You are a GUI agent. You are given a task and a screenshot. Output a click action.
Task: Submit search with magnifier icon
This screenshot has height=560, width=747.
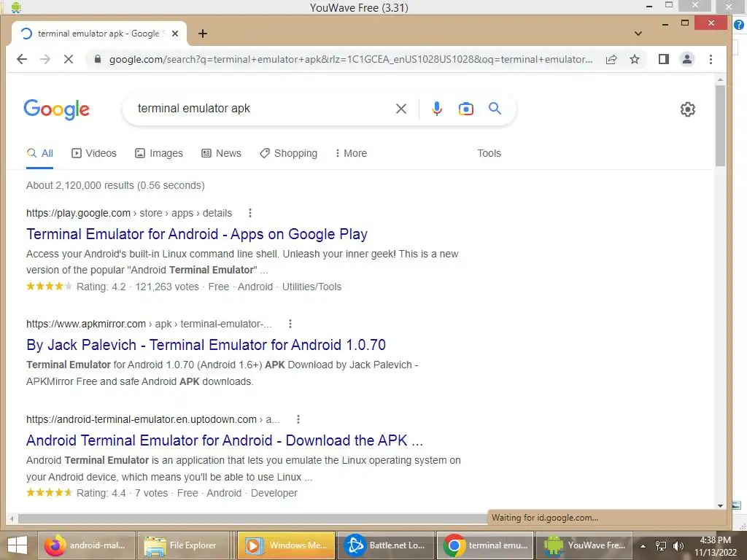[495, 109]
